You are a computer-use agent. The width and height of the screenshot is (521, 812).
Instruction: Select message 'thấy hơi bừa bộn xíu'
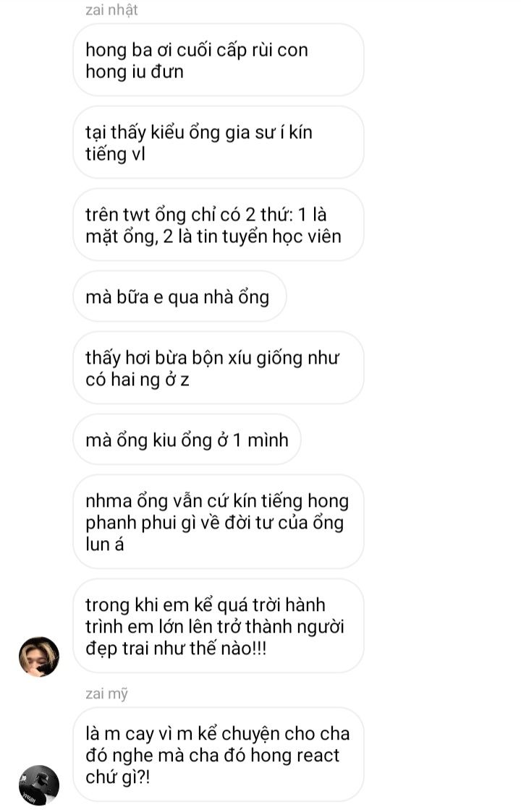click(219, 368)
